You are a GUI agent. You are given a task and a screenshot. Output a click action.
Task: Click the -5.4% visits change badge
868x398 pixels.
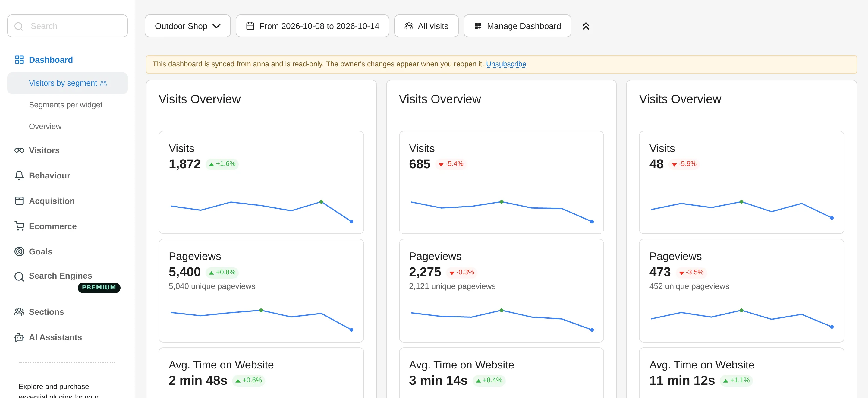[x=451, y=164]
